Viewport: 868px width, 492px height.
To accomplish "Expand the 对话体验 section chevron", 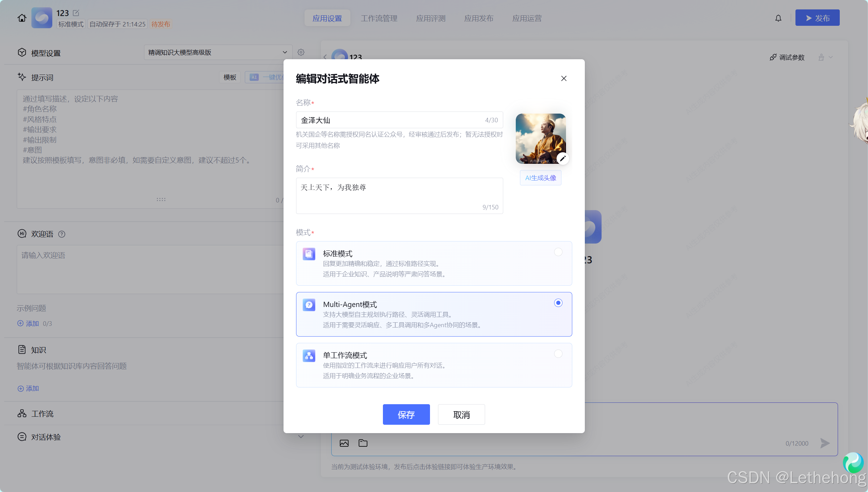I will pos(301,437).
